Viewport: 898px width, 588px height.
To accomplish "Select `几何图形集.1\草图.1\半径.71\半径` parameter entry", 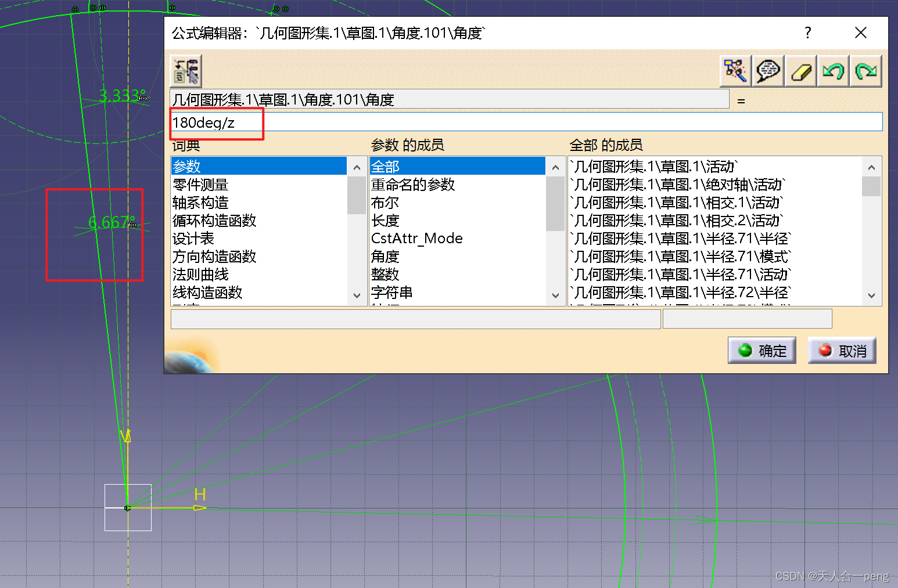I will click(680, 239).
